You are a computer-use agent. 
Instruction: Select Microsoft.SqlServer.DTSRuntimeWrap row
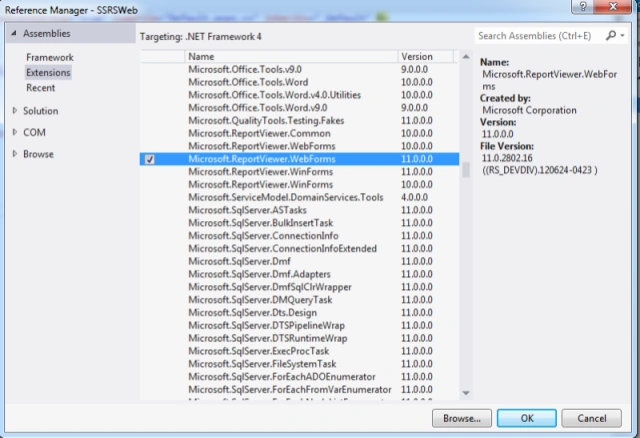click(x=299, y=338)
